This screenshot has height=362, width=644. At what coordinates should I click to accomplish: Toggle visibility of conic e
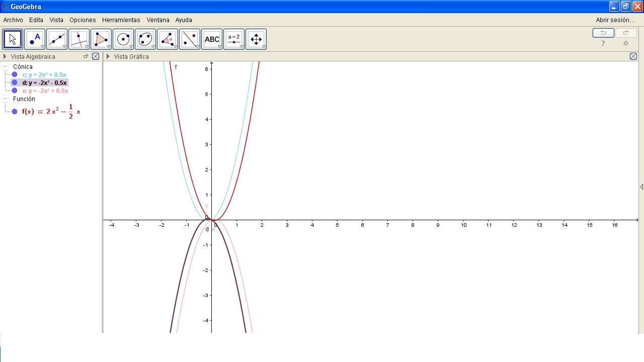pyautogui.click(x=15, y=90)
